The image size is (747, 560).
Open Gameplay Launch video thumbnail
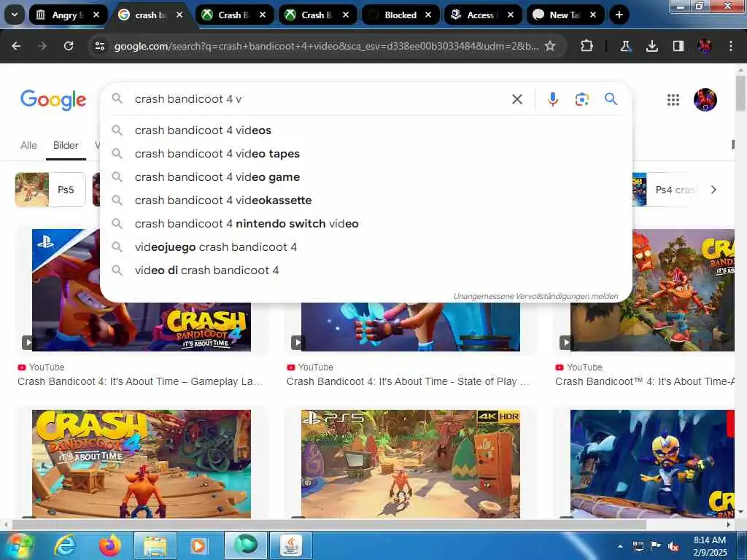click(x=142, y=327)
